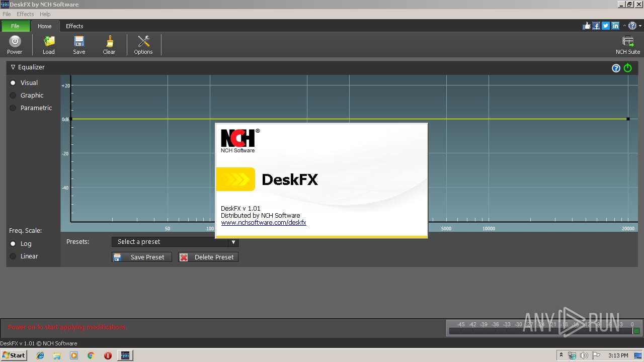Switch to the Home tab
This screenshot has width=644, height=362.
click(x=45, y=26)
